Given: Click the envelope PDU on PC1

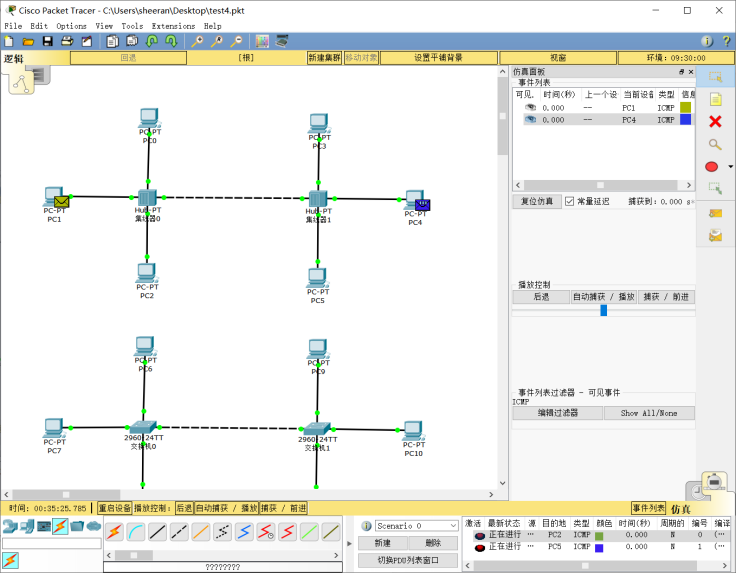Looking at the screenshot, I should [x=61, y=202].
